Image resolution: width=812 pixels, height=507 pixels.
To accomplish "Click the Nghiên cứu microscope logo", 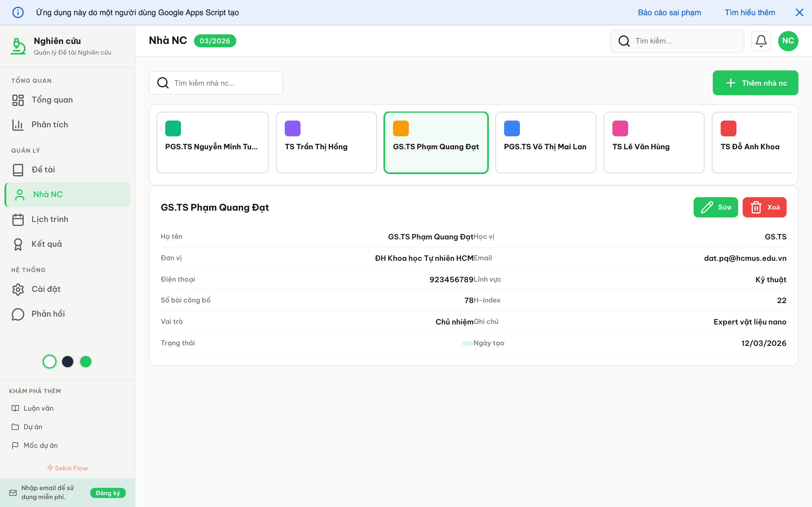I will 17,46.
